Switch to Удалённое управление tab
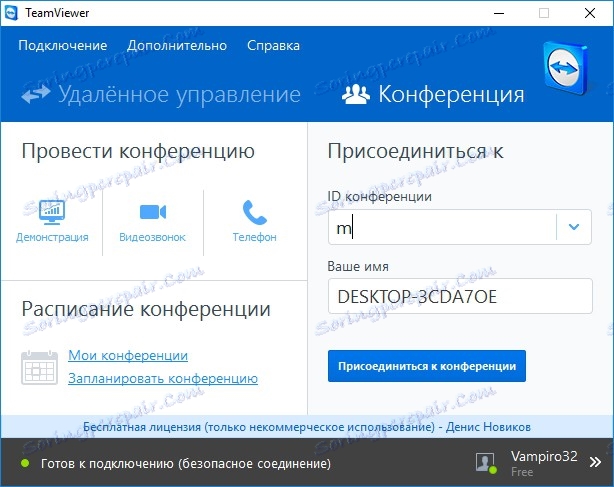This screenshot has width=614, height=487. click(x=161, y=94)
